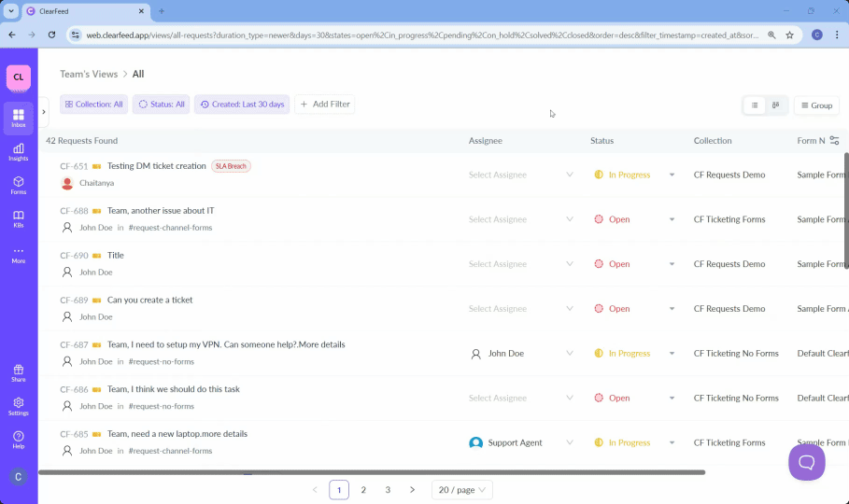
Task: Expand the collapsed side panel arrow
Action: coord(44,112)
